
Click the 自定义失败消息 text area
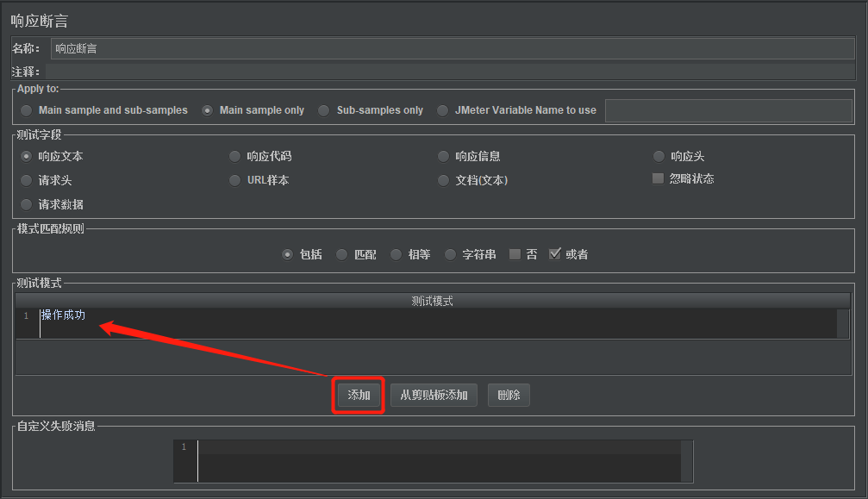[x=440, y=461]
